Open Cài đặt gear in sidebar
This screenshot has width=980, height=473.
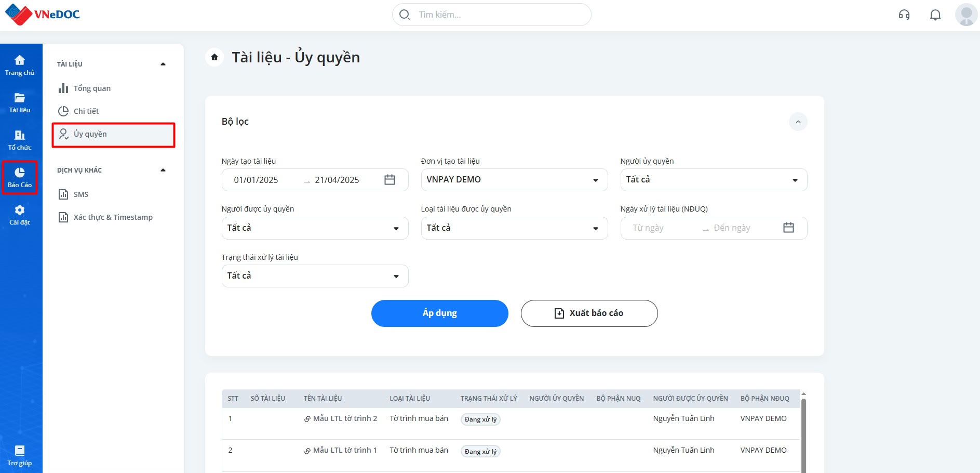click(x=20, y=215)
